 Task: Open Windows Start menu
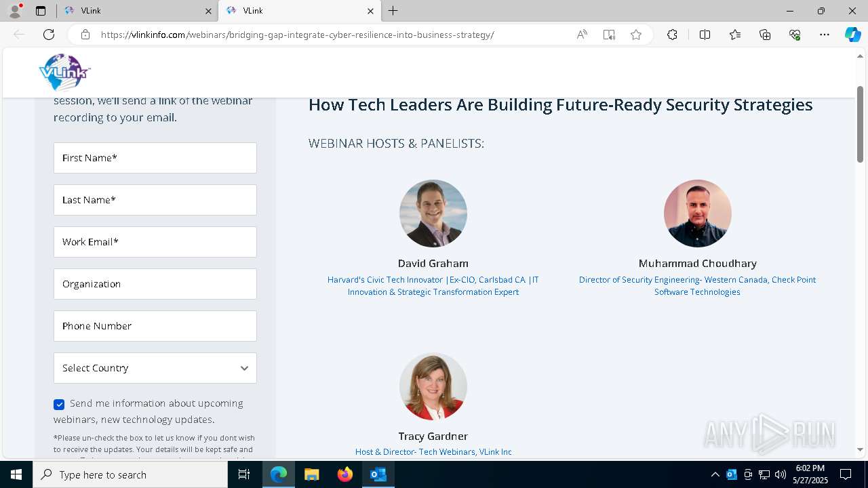coord(16,474)
